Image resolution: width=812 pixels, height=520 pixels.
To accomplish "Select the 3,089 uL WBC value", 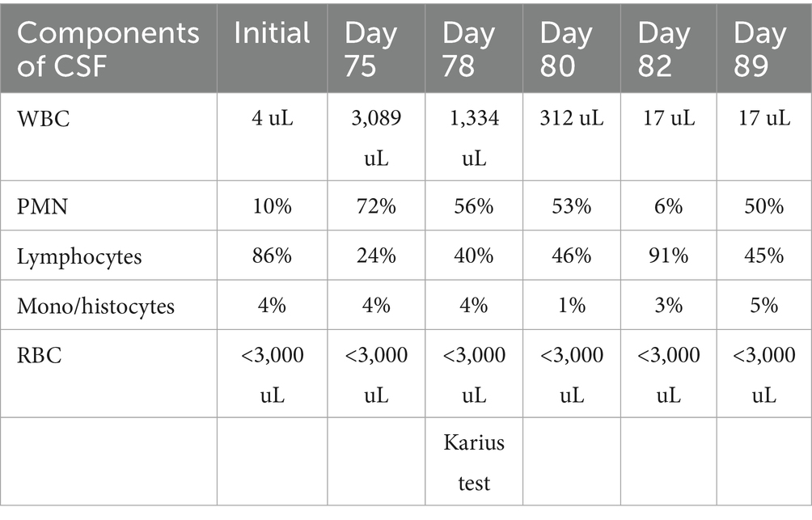I will click(376, 137).
